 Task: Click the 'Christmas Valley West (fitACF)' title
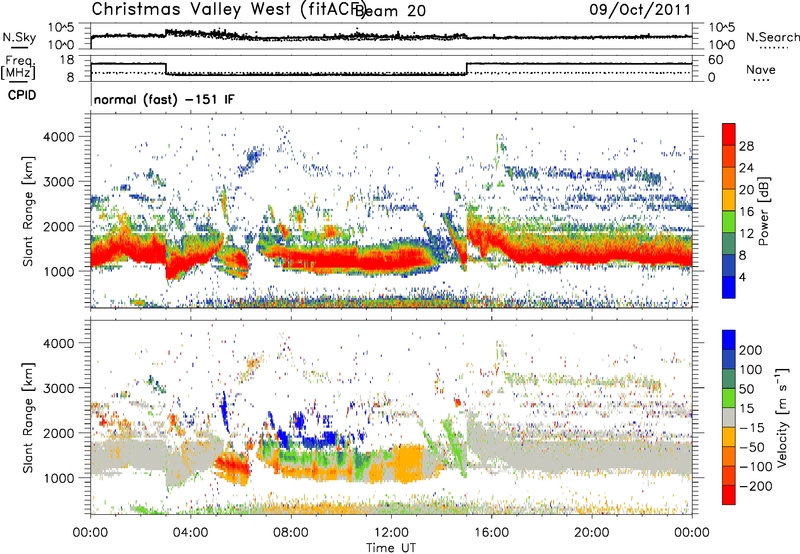coord(229,9)
